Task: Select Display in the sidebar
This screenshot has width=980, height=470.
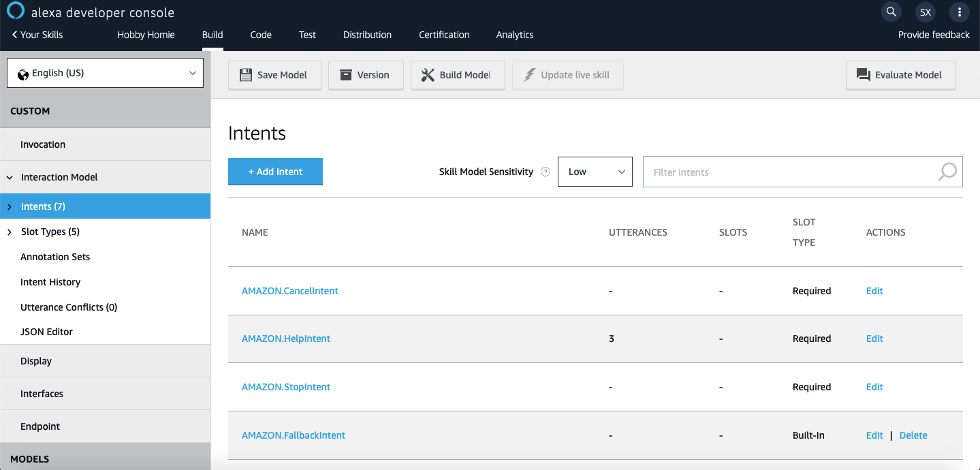Action: [106, 361]
